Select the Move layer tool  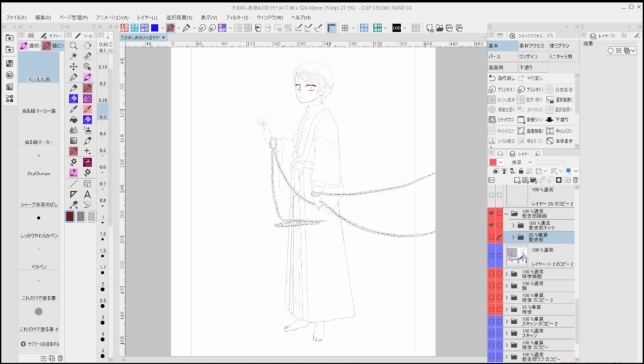point(73,67)
